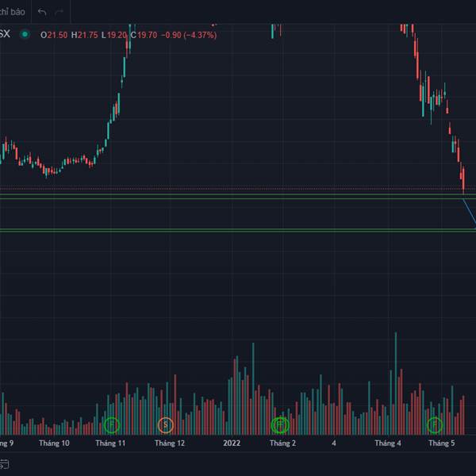Image resolution: width=476 pixels, height=476 pixels.
Task: Click the 'Tháng 10' time axis label
Action: pyautogui.click(x=54, y=443)
